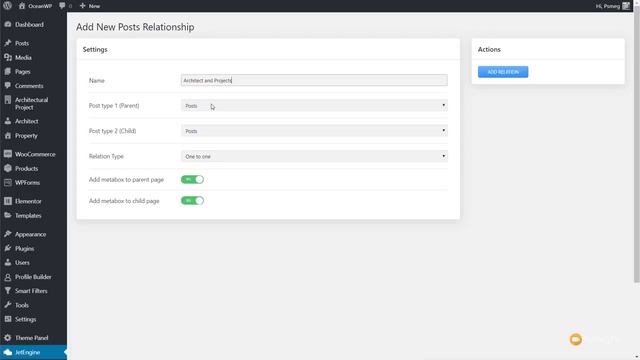Image resolution: width=640 pixels, height=360 pixels.
Task: Click the New link in admin bar
Action: pyautogui.click(x=94, y=6)
